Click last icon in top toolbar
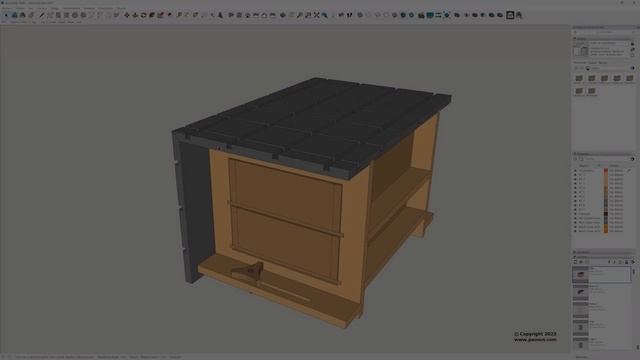Image resolution: width=640 pixels, height=360 pixels. tap(519, 15)
